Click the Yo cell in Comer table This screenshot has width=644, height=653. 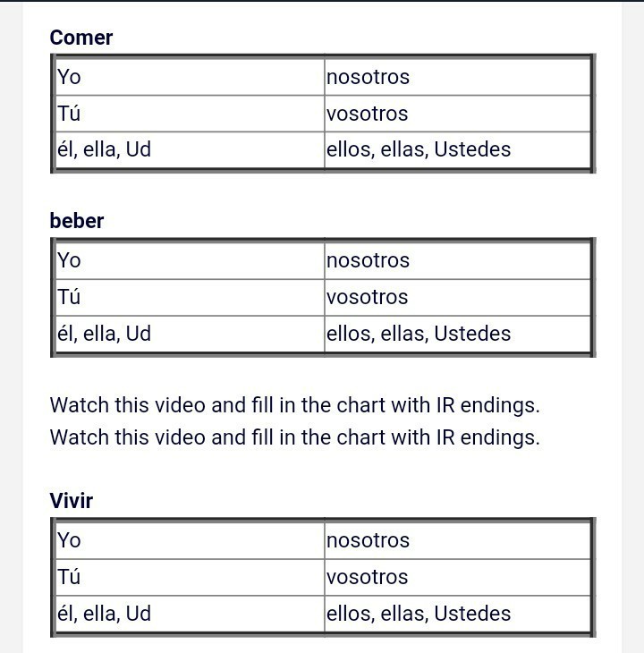point(190,77)
